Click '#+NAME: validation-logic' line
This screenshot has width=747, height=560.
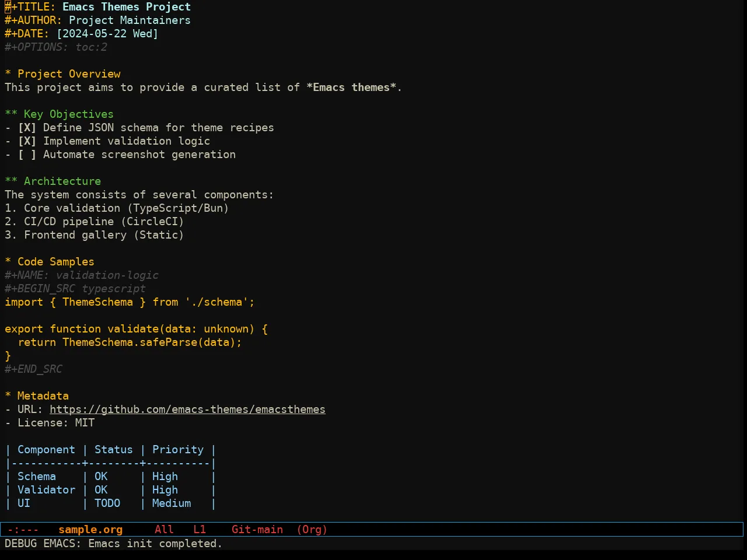82,275
